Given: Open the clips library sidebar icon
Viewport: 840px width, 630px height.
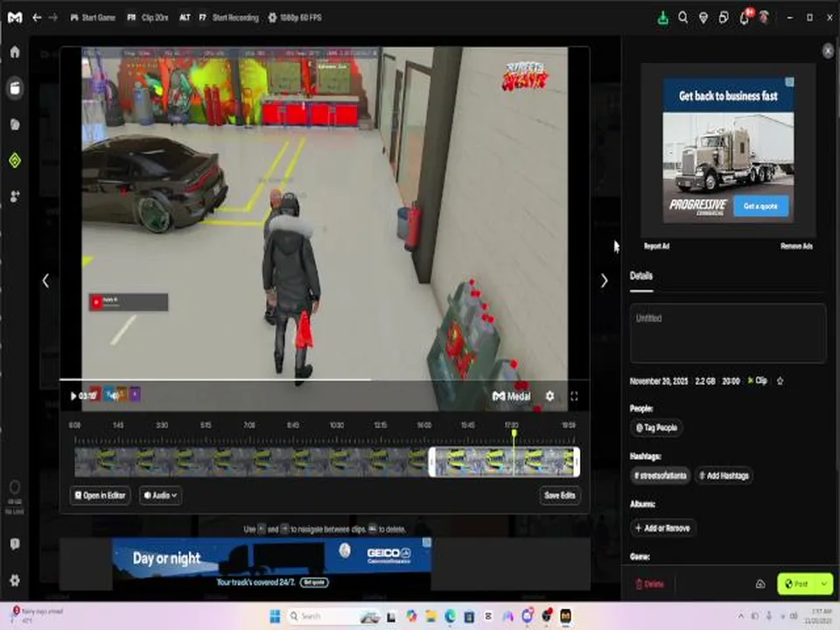Looking at the screenshot, I should (15, 88).
